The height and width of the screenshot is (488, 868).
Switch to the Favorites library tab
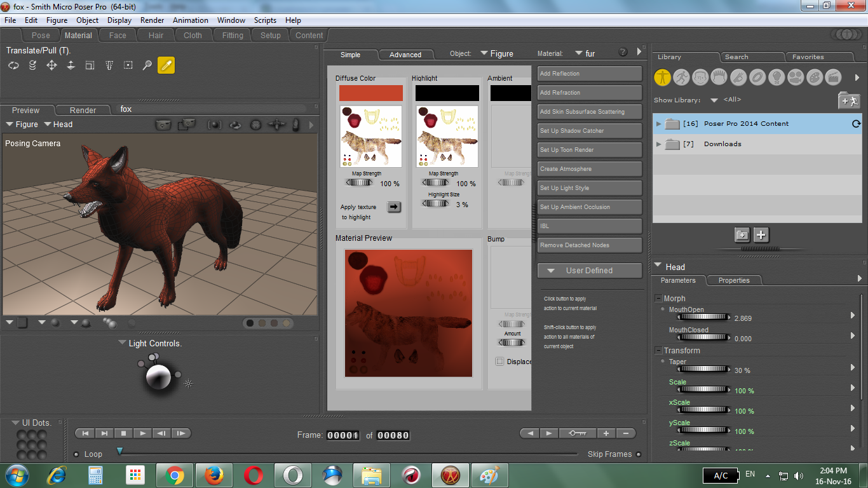(x=808, y=57)
